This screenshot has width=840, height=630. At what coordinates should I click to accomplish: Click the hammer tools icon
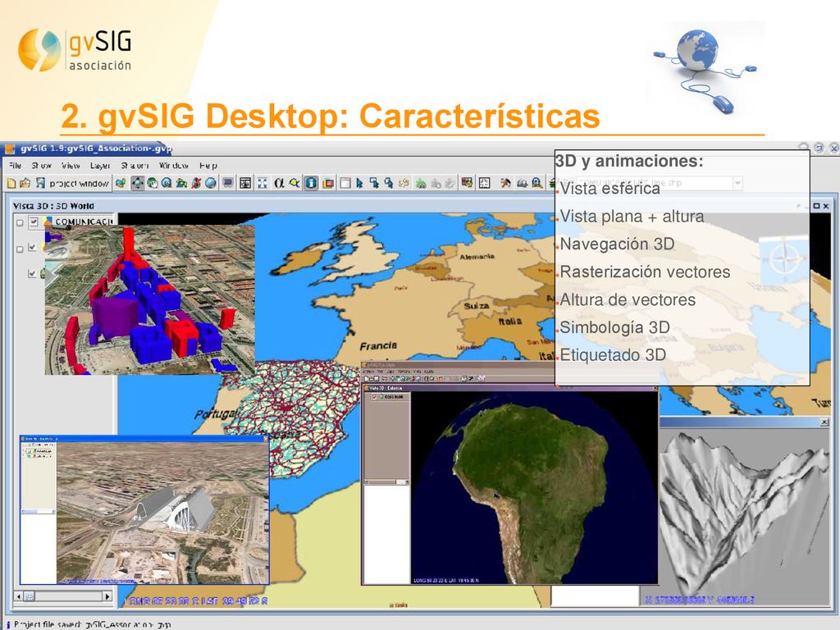505,183
